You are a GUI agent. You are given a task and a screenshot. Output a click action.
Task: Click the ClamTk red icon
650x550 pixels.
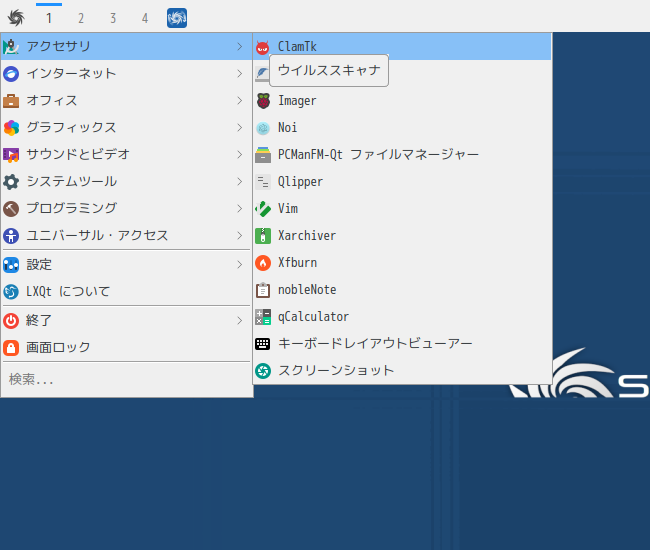(262, 48)
